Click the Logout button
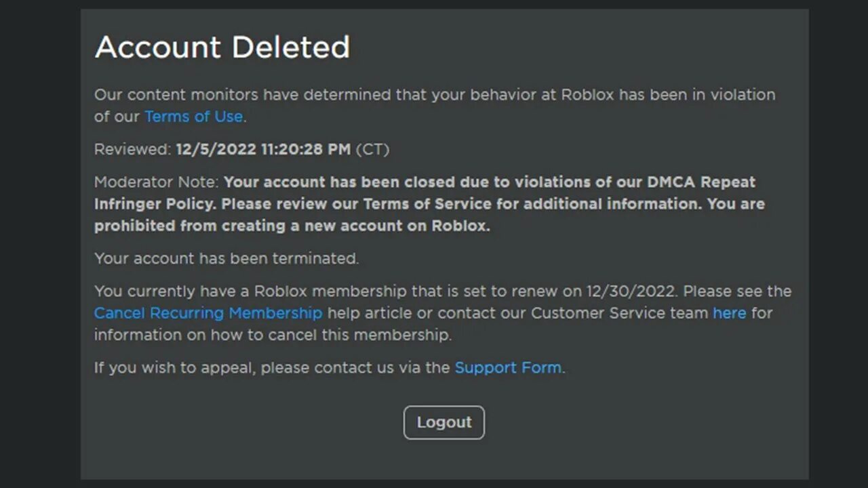This screenshot has width=868, height=488. click(443, 422)
